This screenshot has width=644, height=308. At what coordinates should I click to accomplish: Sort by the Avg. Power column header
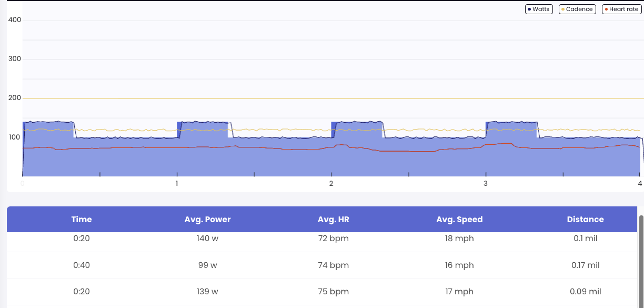[x=207, y=220]
